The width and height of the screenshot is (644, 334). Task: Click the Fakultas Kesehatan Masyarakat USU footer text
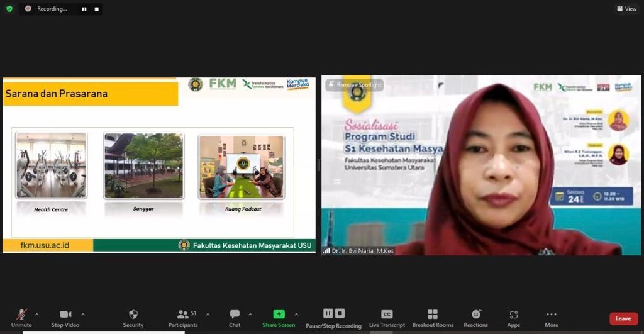(x=252, y=245)
